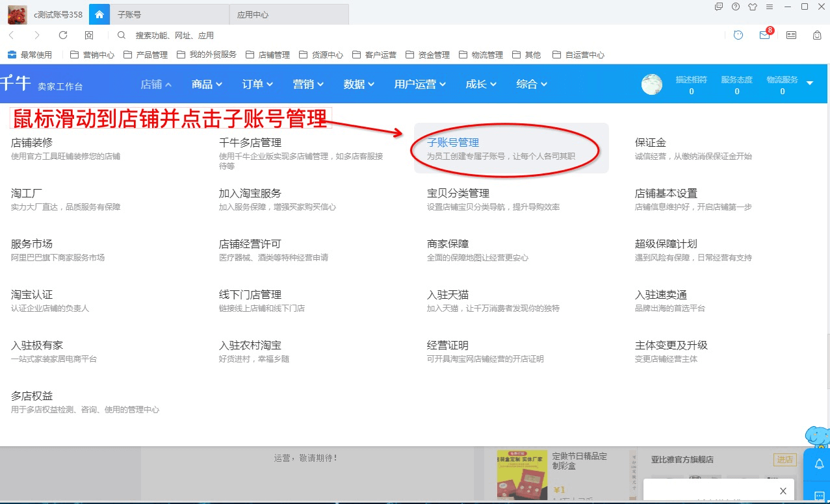Expand the 成长 dropdown menu
Viewport: 830px width, 504px height.
point(482,84)
